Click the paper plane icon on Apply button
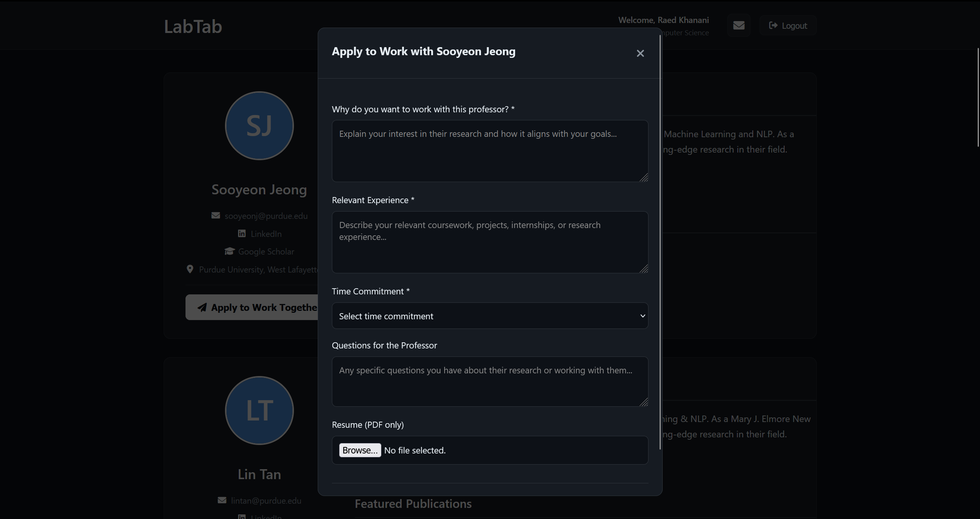 [x=202, y=307]
